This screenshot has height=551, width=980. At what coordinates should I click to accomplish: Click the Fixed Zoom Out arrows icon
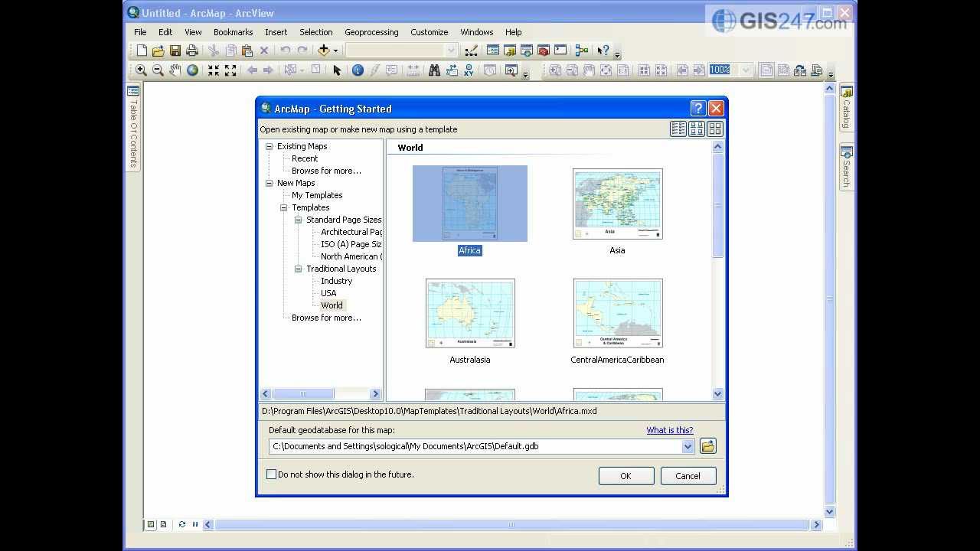click(x=230, y=70)
